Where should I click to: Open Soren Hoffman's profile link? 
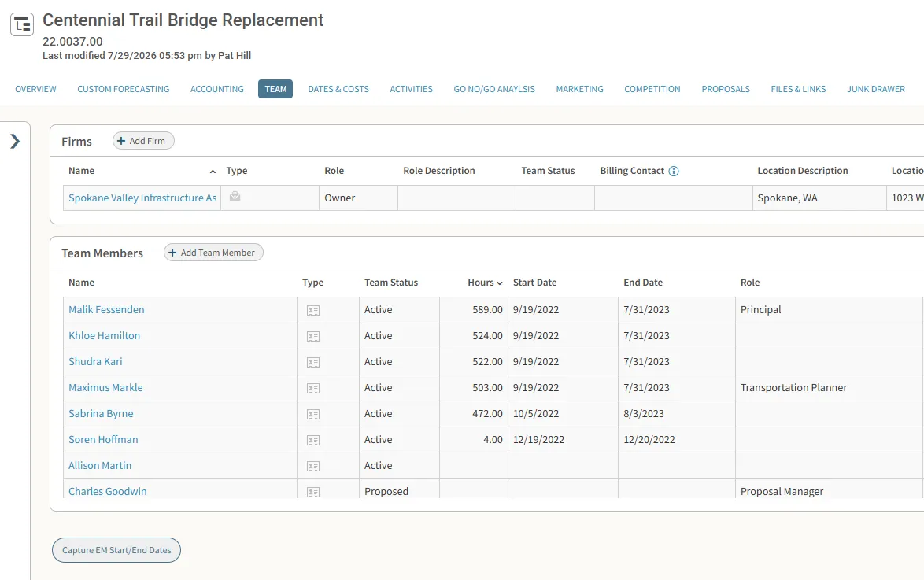103,439
